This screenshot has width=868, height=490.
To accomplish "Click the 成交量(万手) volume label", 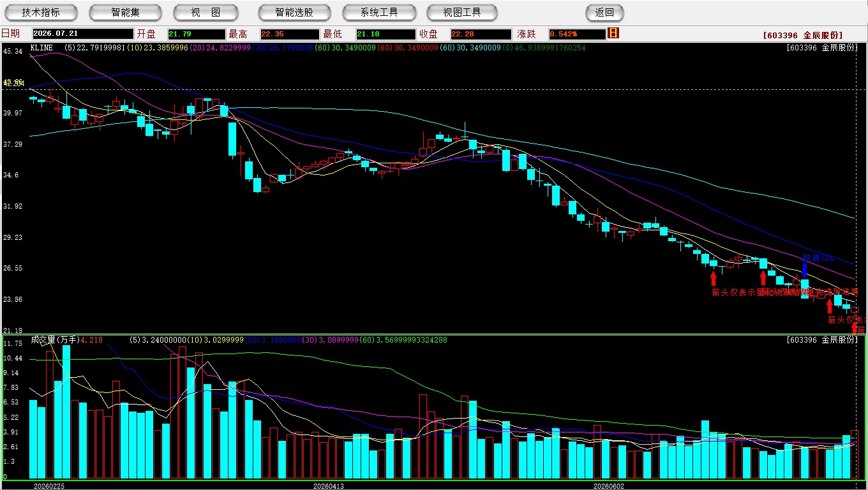I will coord(54,340).
